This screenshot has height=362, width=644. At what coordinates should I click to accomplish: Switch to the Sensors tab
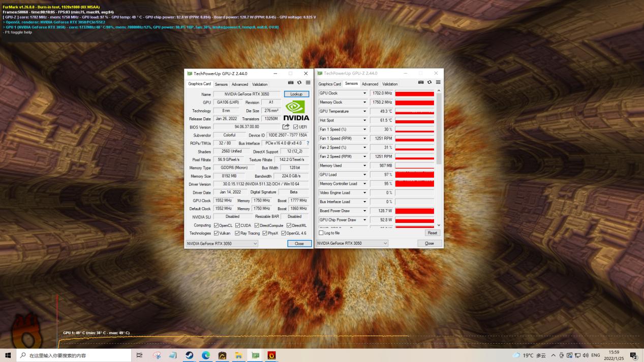[x=221, y=84]
